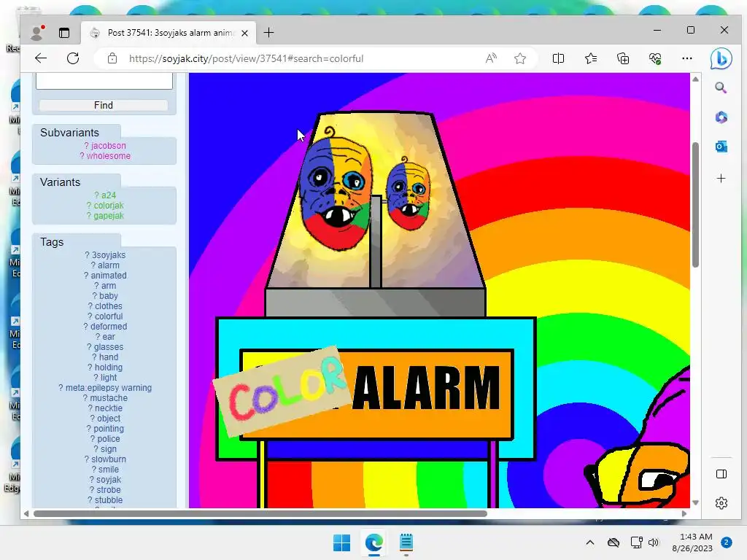Click the Find button
This screenshot has height=560, width=747.
click(x=104, y=105)
